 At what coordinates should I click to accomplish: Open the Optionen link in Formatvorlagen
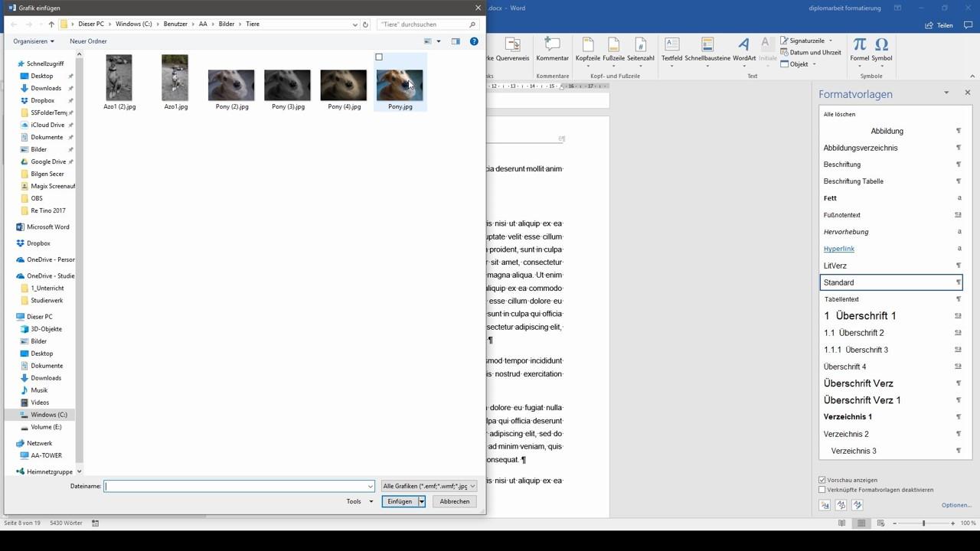click(x=956, y=505)
